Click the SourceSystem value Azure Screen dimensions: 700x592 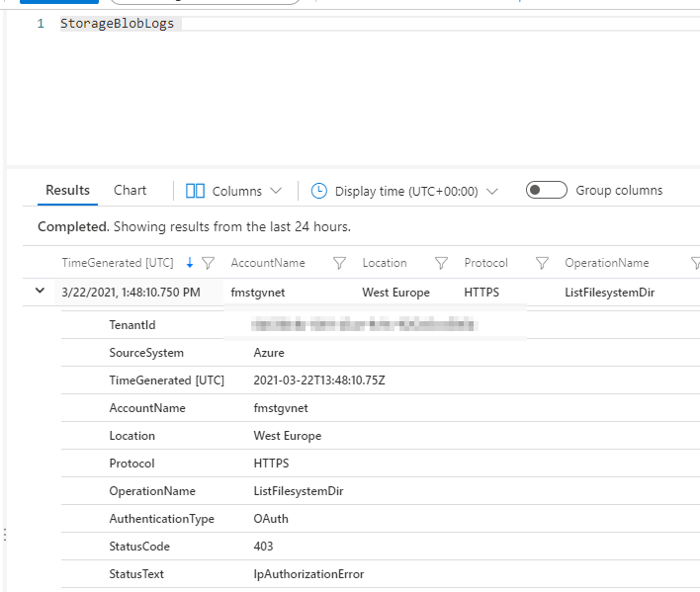click(269, 353)
